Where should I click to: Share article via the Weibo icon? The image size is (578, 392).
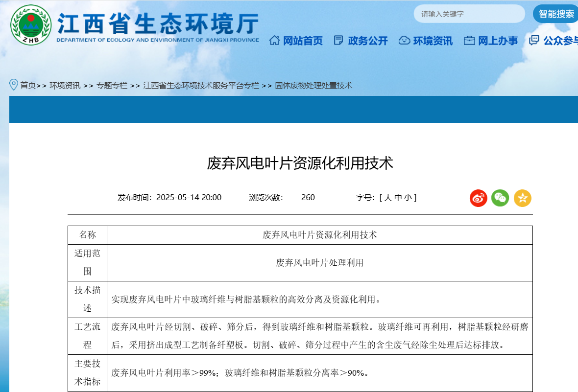tap(478, 198)
